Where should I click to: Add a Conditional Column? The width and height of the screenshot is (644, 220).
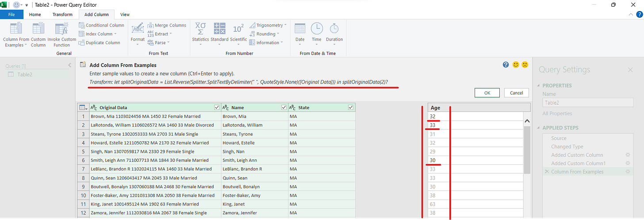(101, 25)
